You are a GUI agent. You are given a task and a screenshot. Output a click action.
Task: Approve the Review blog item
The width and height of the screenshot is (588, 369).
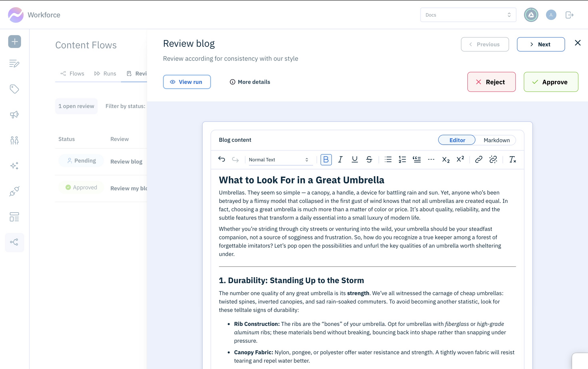point(551,82)
